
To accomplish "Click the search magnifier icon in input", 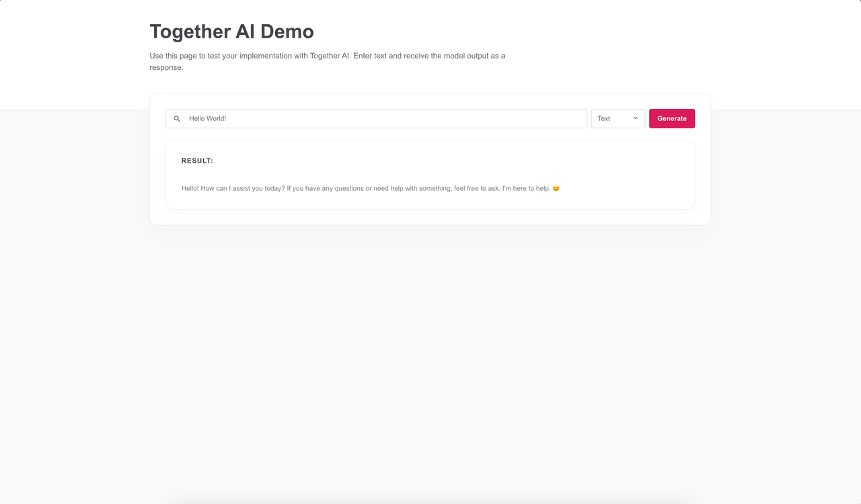I will (177, 119).
